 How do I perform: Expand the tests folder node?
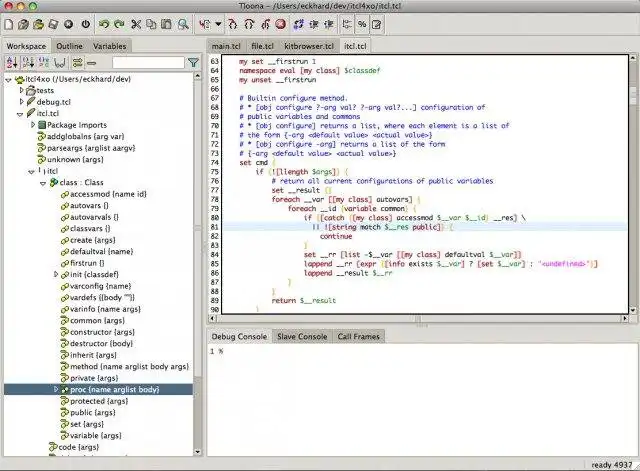click(22, 90)
